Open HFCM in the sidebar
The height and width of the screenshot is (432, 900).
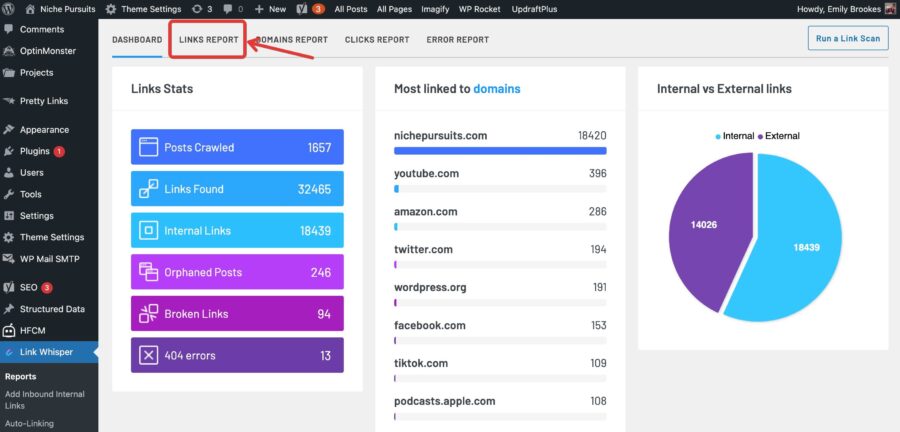pos(32,330)
